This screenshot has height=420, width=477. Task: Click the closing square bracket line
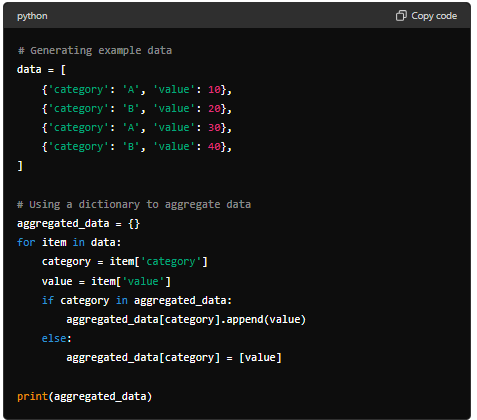coord(20,166)
